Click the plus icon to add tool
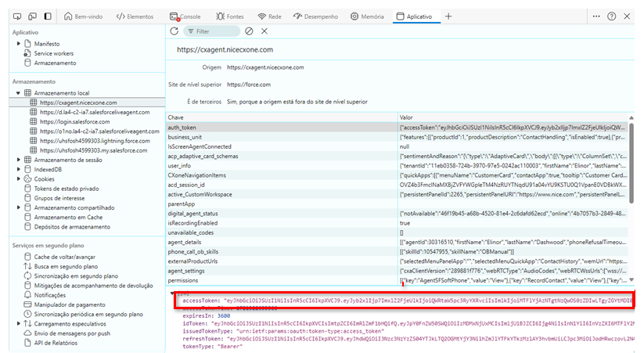 [448, 16]
